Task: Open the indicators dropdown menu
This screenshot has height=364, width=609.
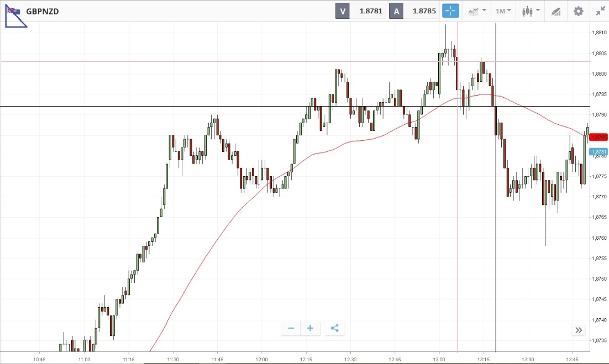Action: pos(477,11)
